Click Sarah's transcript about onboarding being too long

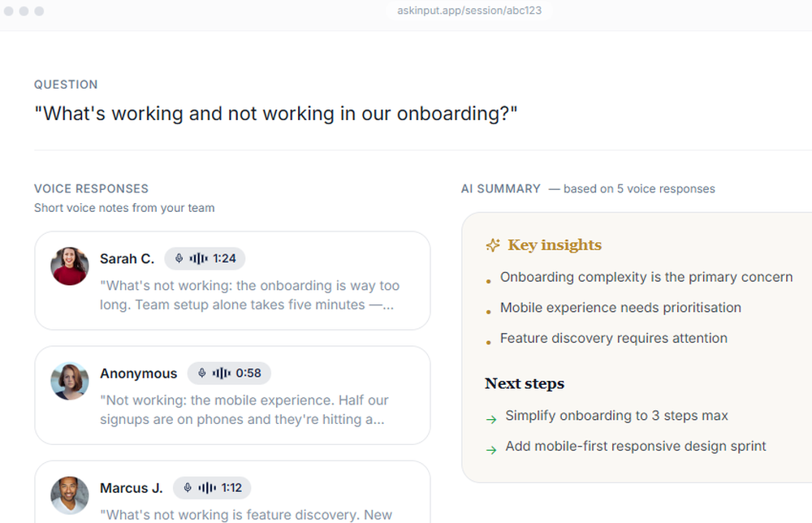249,295
